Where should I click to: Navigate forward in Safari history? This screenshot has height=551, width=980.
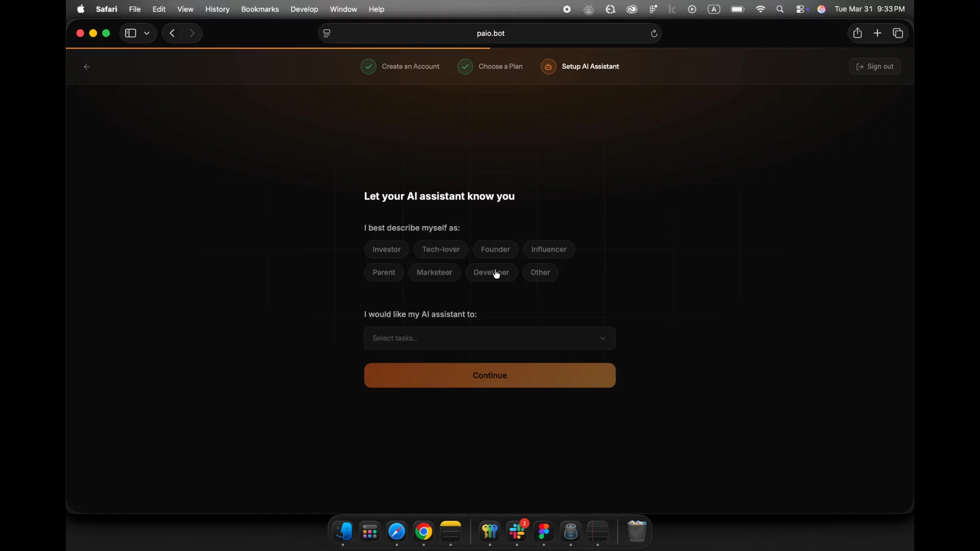[x=192, y=33]
